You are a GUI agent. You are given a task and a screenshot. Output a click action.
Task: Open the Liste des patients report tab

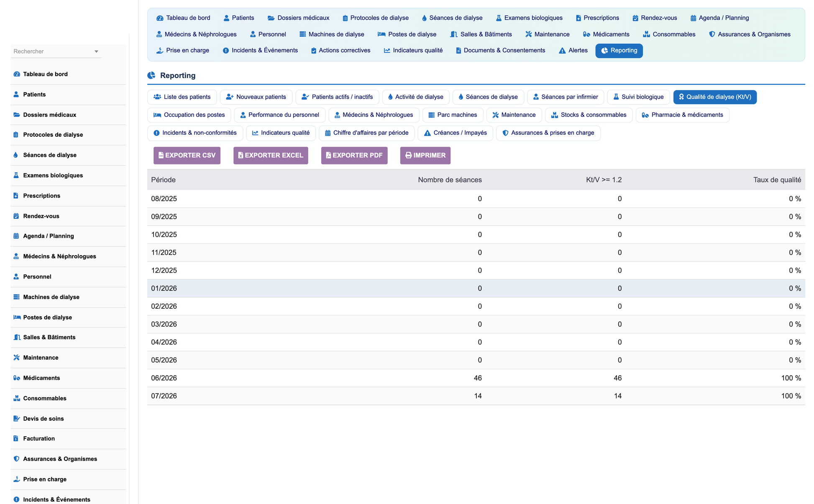tap(182, 97)
